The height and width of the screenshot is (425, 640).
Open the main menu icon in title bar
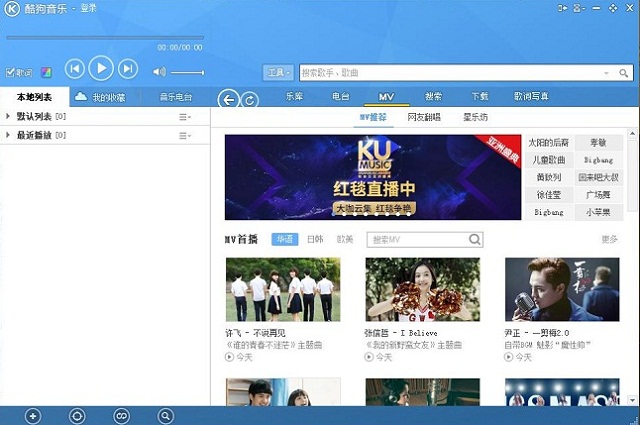pos(578,8)
